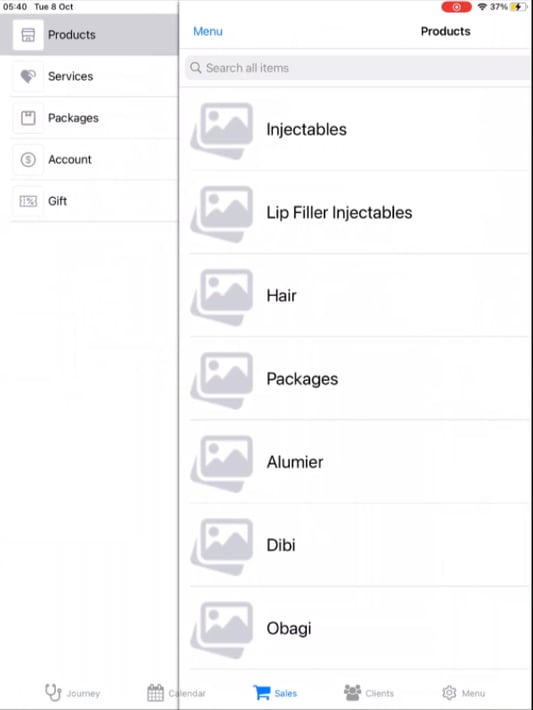The image size is (533, 710).
Task: Open Packages category in product list
Action: pyautogui.click(x=360, y=379)
